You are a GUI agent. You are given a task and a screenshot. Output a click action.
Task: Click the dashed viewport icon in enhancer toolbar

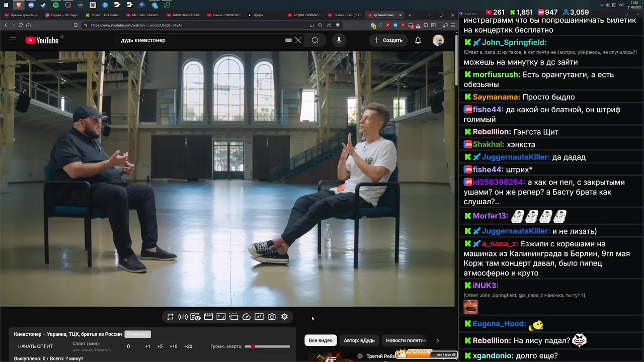point(233,317)
